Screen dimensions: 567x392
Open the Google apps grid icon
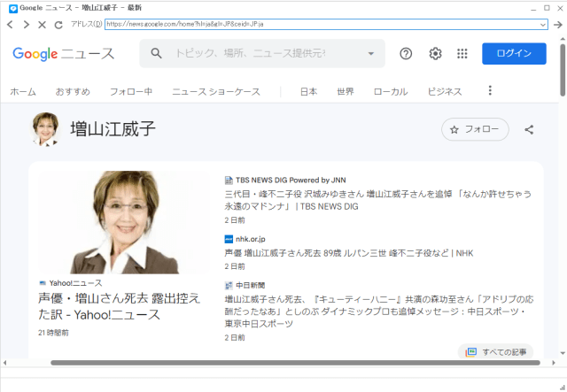(x=462, y=53)
